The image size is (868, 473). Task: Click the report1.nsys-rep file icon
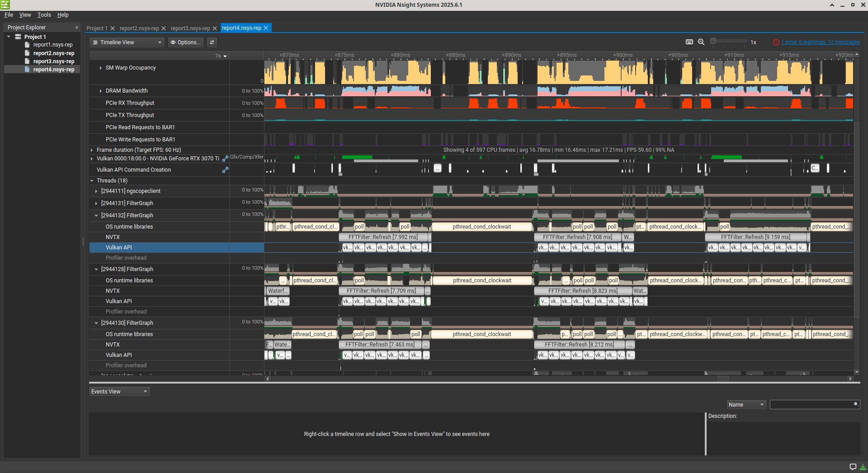[x=27, y=45]
